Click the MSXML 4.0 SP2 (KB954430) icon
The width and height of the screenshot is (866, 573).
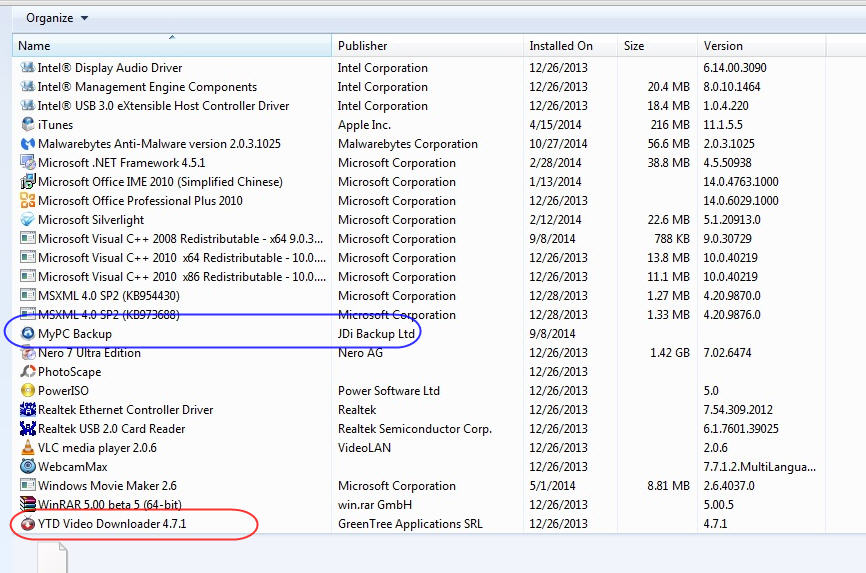pos(28,296)
